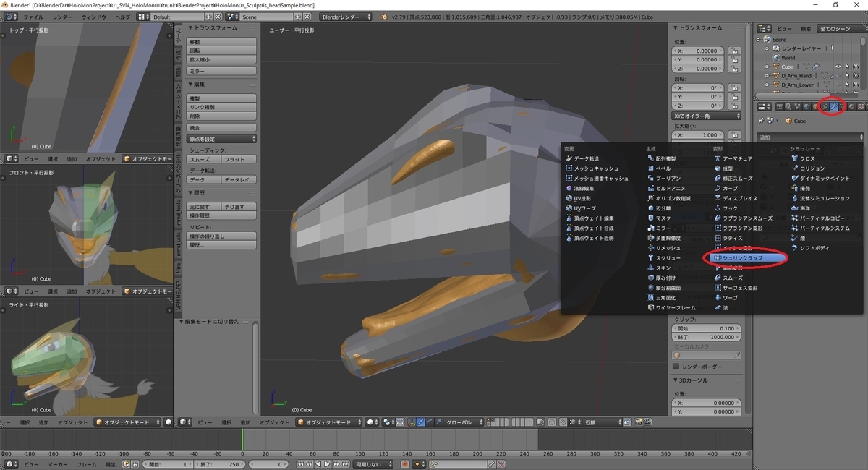Collapse the Scene tree in outliner
The image size is (868, 470).
point(759,40)
